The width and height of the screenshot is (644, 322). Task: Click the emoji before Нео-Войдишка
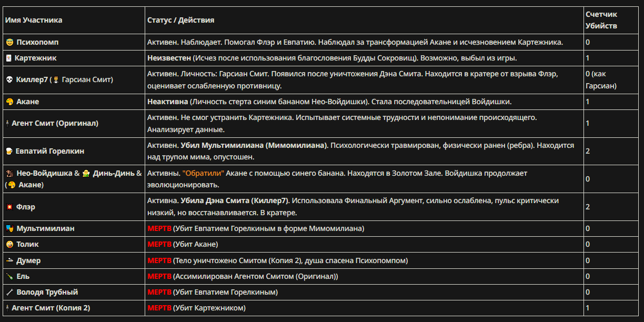click(9, 173)
